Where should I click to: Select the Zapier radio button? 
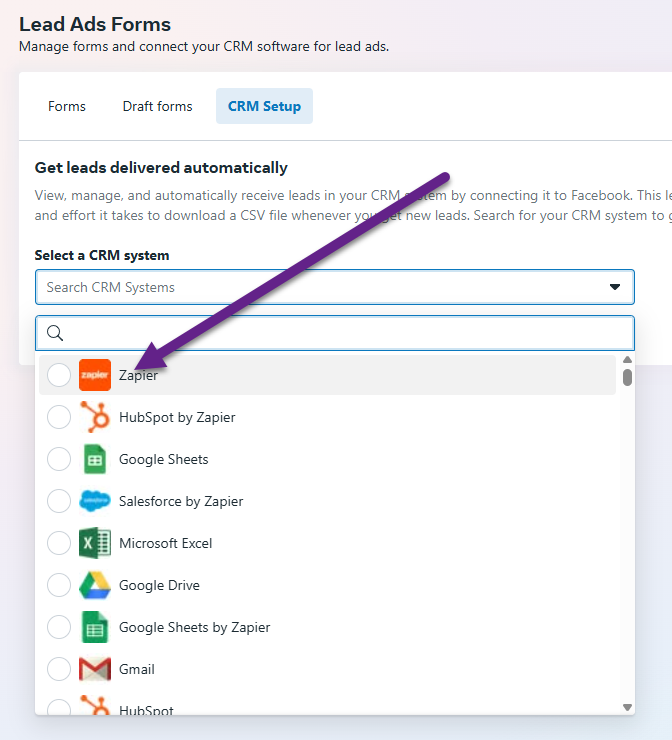pos(59,375)
